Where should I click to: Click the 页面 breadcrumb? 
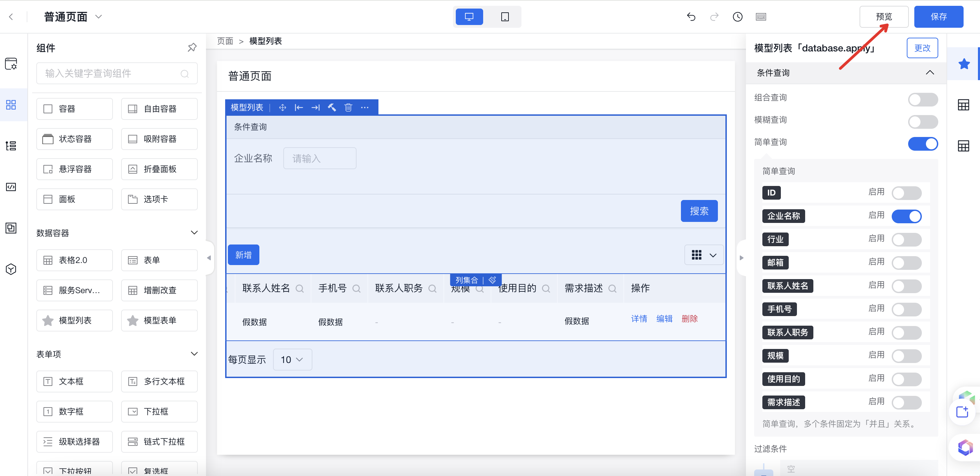pyautogui.click(x=225, y=41)
